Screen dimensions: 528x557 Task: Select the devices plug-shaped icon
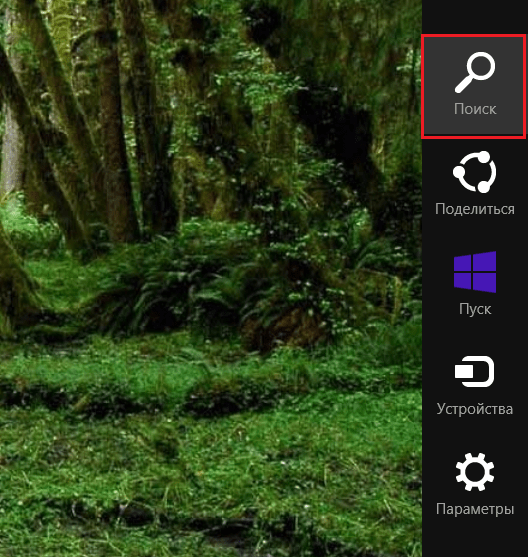pyautogui.click(x=475, y=372)
